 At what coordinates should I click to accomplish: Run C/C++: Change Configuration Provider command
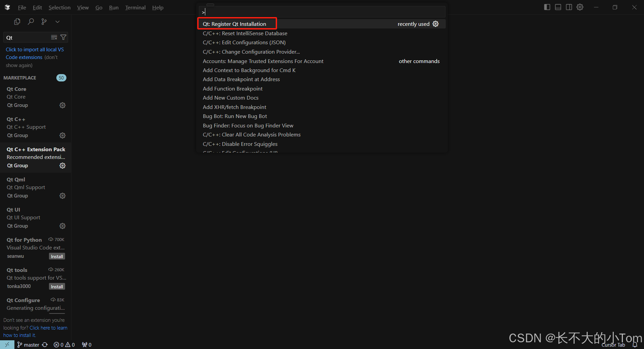321,52
